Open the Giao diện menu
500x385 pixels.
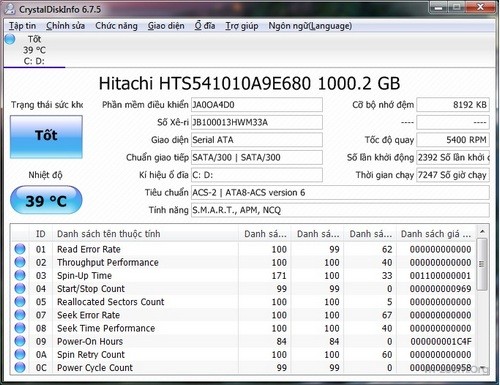click(x=166, y=26)
